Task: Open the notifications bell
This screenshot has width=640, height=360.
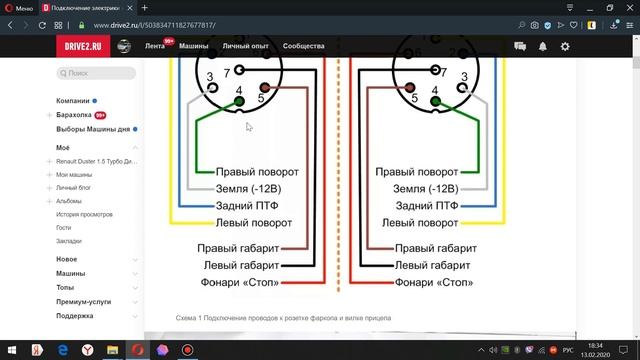Action: (x=542, y=46)
